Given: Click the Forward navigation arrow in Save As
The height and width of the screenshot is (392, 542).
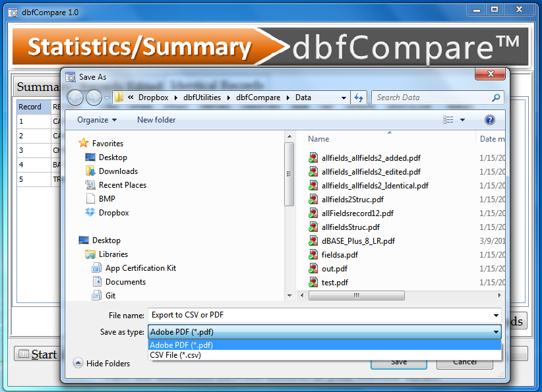Looking at the screenshot, I should coord(94,98).
